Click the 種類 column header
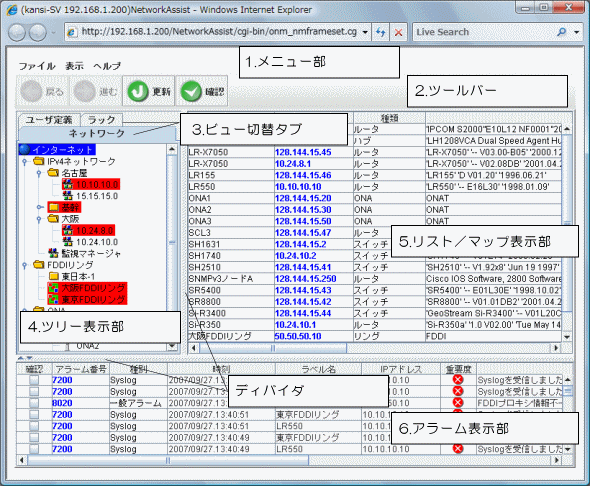The width and height of the screenshot is (590, 486). click(389, 118)
